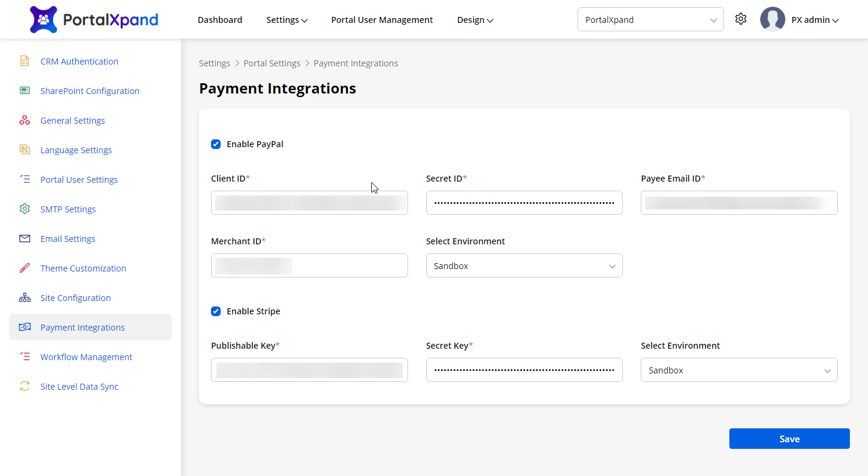Open Stripe Select Environment dropdown
This screenshot has height=476, width=868.
738,370
